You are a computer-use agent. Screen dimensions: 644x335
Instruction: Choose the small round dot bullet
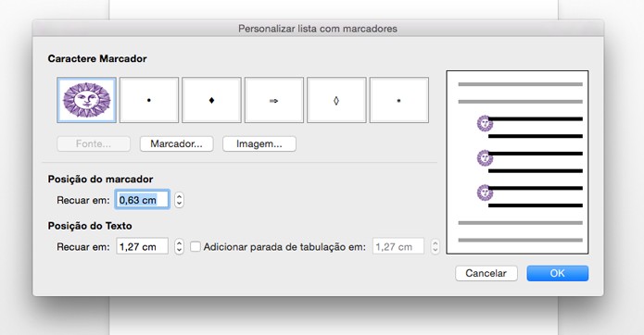point(149,100)
